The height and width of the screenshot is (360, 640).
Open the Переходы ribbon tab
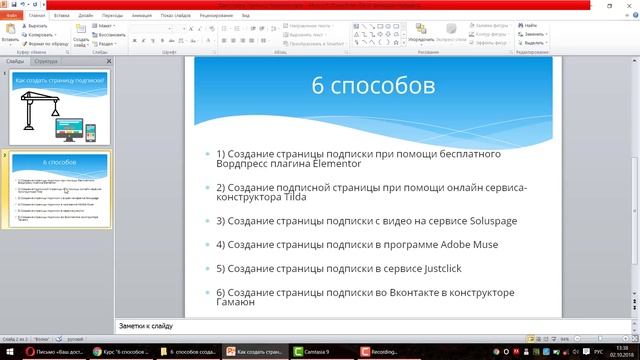(112, 16)
